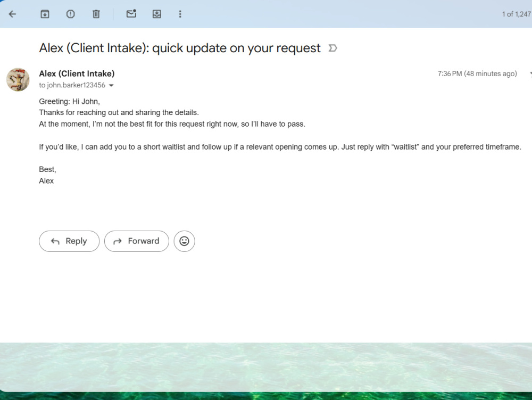Image resolution: width=532 pixels, height=400 pixels.
Task: Click the '1 of 1,247' counter
Action: pos(517,14)
